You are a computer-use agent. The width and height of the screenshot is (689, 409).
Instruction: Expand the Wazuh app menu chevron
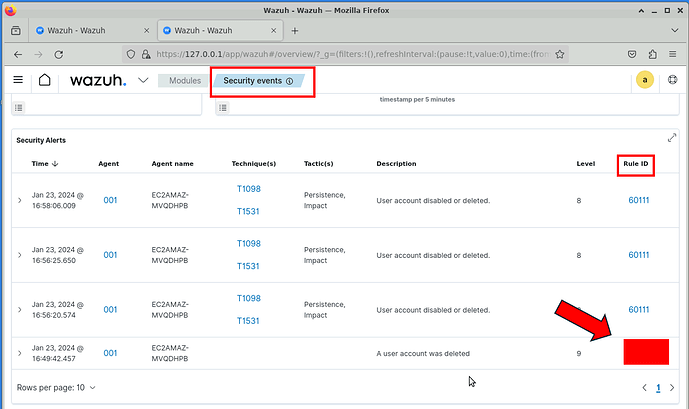(x=143, y=80)
